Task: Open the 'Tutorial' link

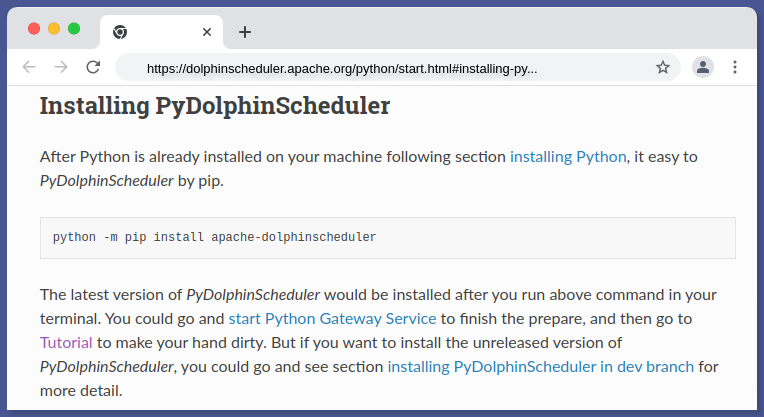Action: coord(66,342)
